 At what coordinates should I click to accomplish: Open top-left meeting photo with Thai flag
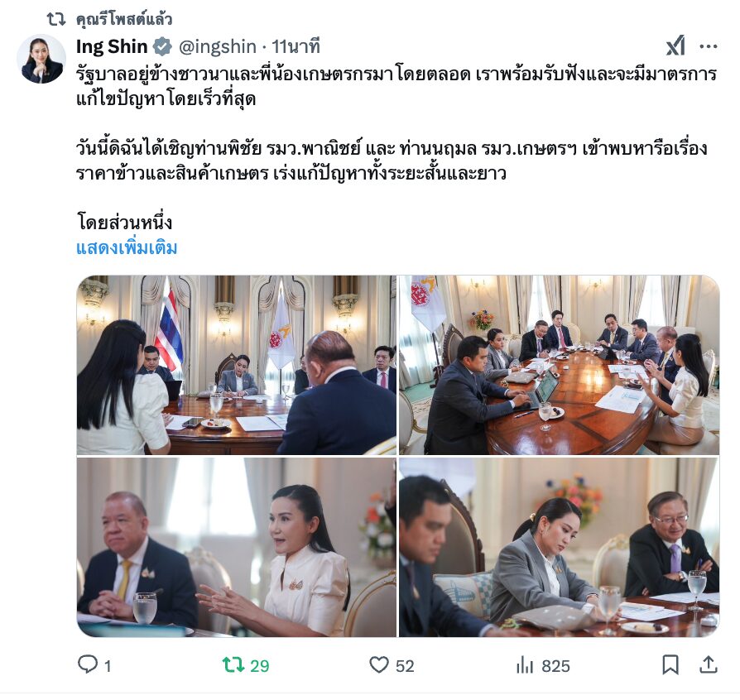[237, 365]
